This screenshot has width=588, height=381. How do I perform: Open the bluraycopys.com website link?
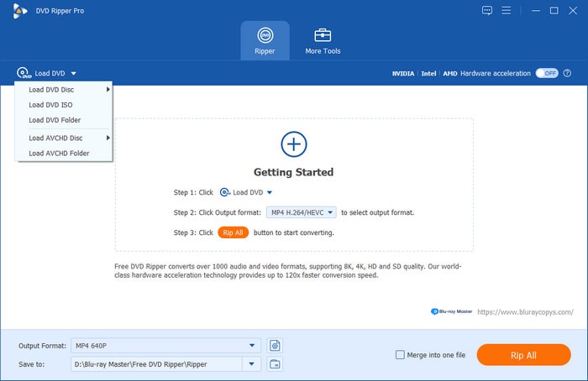(x=526, y=311)
